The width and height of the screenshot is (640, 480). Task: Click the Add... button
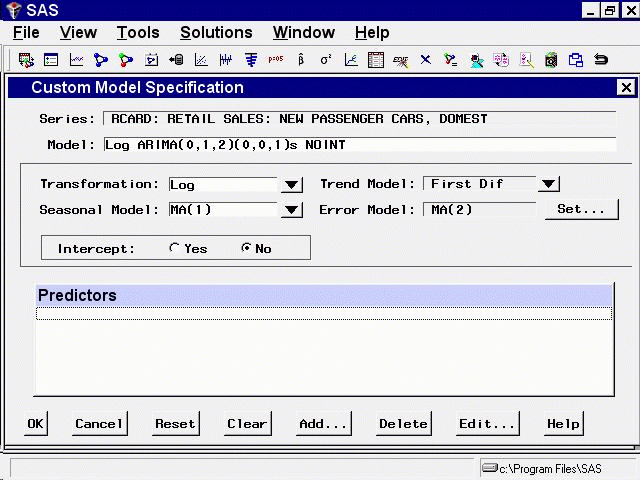[x=323, y=424]
